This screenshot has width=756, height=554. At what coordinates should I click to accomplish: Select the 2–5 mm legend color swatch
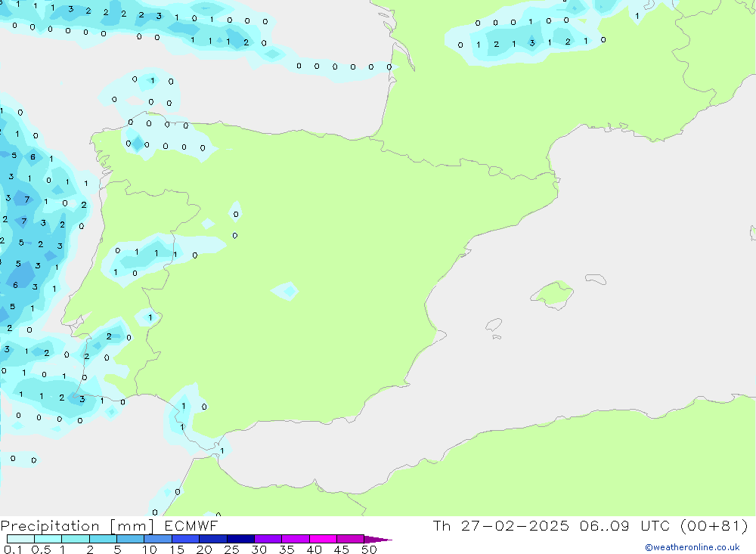point(103,539)
